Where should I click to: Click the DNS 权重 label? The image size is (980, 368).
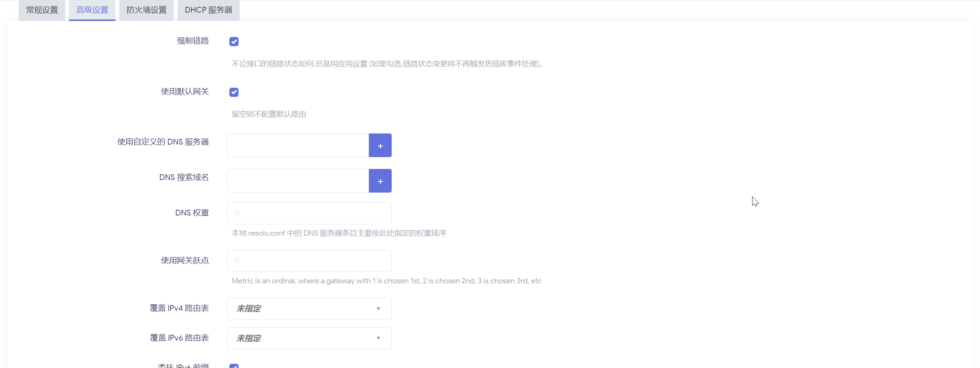(x=192, y=213)
